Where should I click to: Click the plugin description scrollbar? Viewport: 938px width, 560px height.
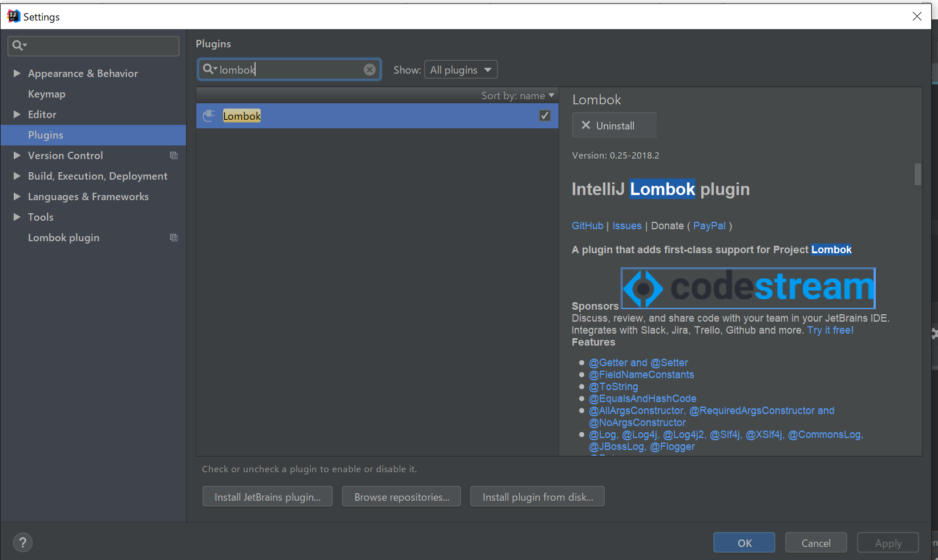pos(917,175)
